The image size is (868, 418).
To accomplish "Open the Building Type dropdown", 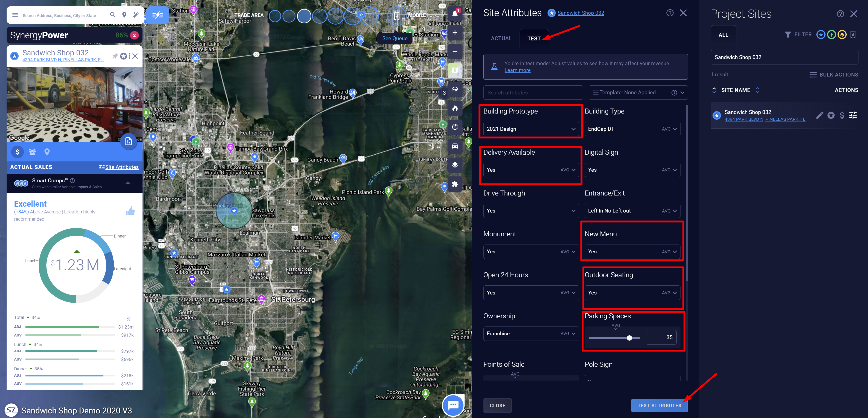I will click(x=632, y=129).
